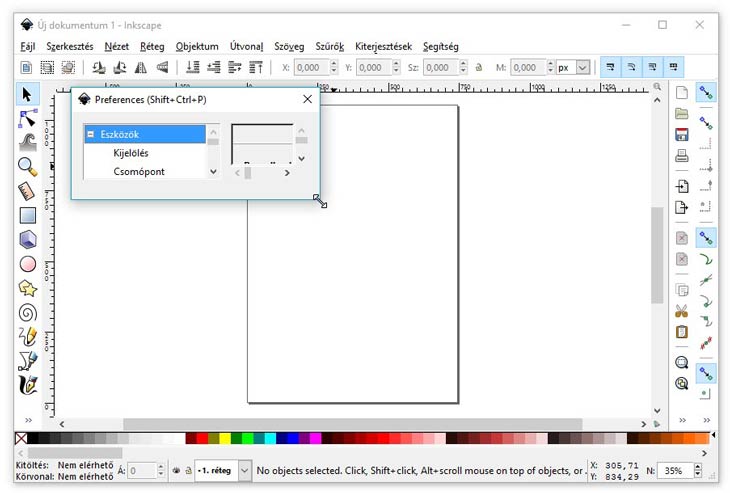
Task: Click the Print document icon
Action: [x=681, y=156]
